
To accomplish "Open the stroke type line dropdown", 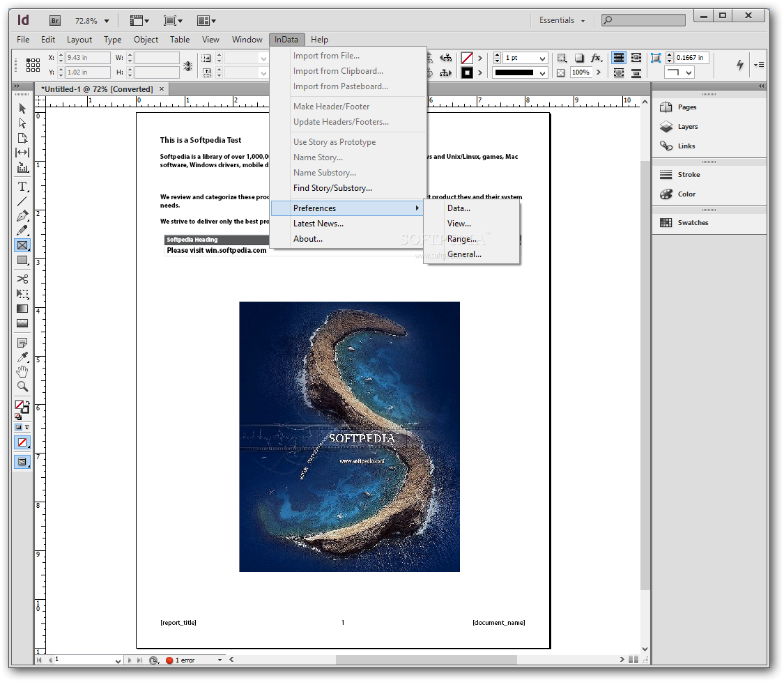I will coord(542,73).
